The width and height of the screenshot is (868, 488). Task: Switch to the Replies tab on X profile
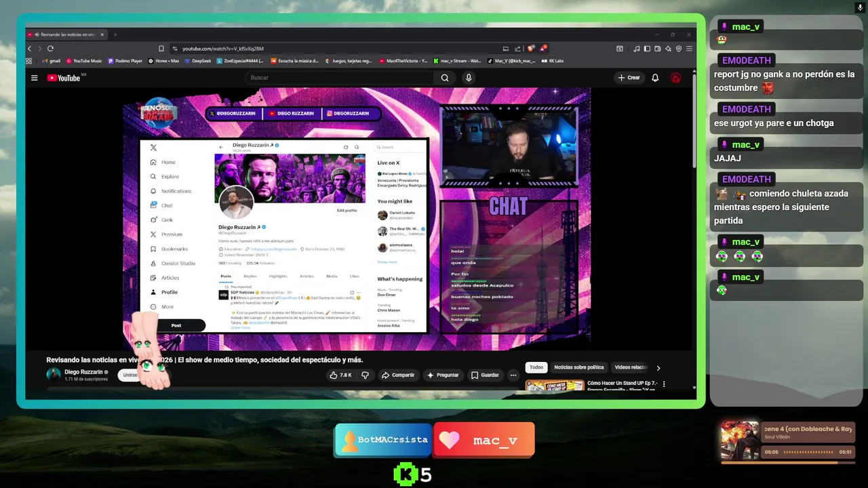(x=250, y=276)
